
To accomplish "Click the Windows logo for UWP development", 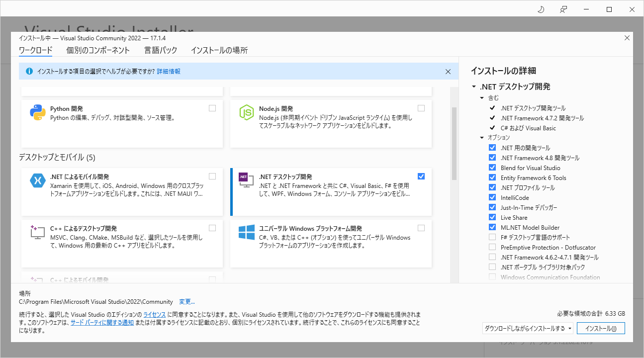I will pyautogui.click(x=246, y=232).
